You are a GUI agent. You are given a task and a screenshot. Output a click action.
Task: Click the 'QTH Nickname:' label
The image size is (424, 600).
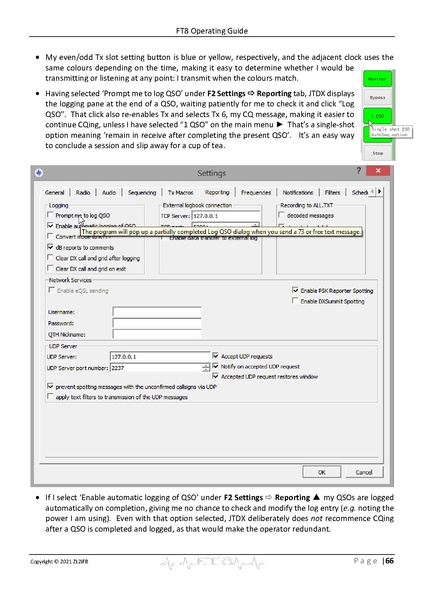coord(67,334)
